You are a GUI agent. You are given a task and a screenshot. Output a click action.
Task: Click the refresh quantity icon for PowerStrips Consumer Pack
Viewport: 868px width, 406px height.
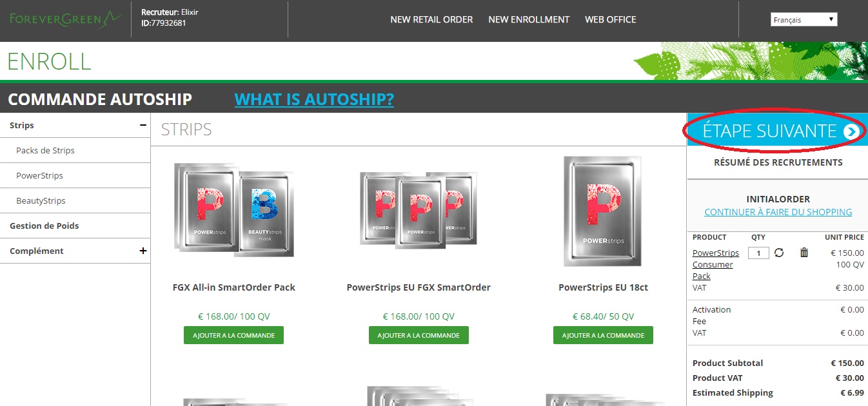pyautogui.click(x=779, y=253)
